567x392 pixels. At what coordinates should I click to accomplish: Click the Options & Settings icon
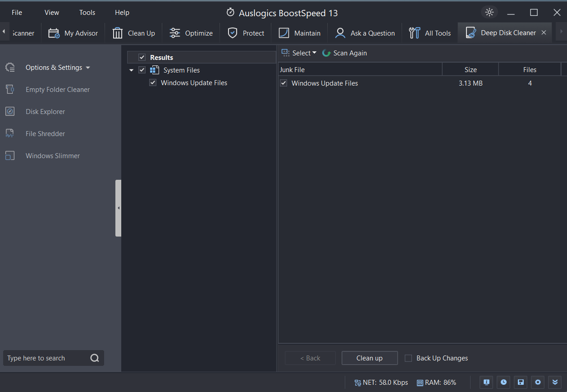10,68
